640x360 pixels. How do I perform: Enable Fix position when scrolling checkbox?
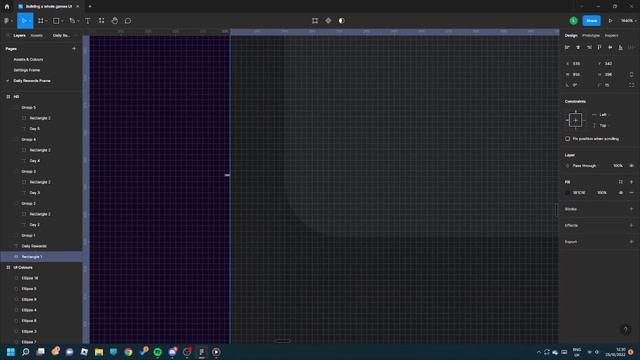568,139
